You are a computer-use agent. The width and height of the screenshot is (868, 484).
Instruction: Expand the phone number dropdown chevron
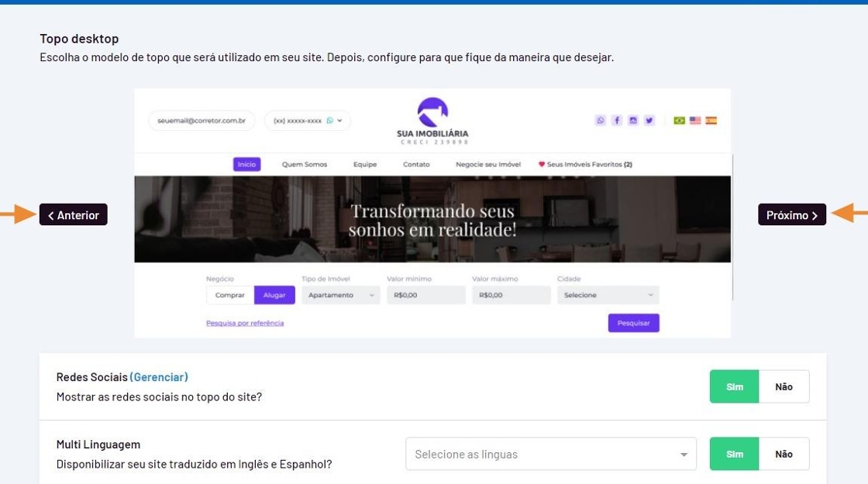(x=340, y=121)
